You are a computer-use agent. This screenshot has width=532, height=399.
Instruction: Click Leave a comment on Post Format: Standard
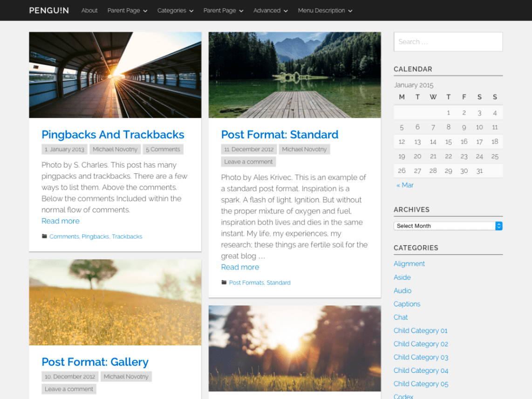248,161
